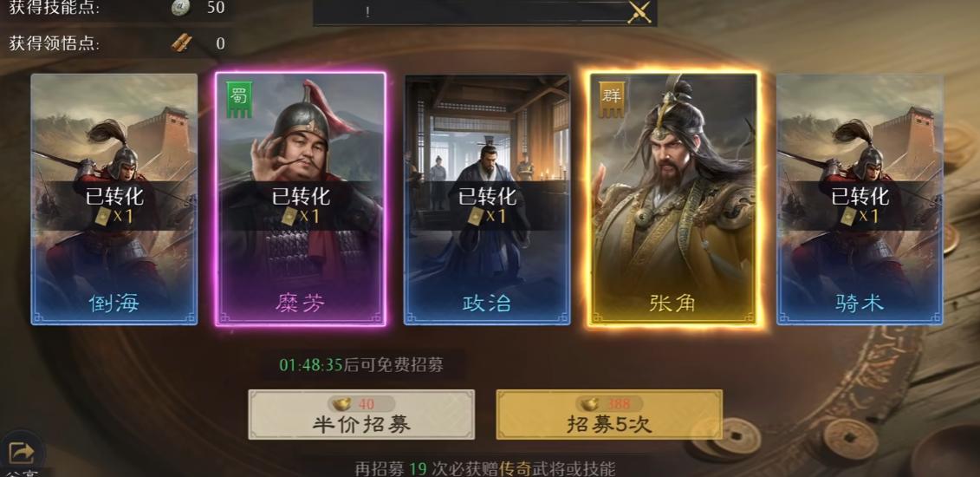Click the 获得技能点 skill points row

pos(117,8)
